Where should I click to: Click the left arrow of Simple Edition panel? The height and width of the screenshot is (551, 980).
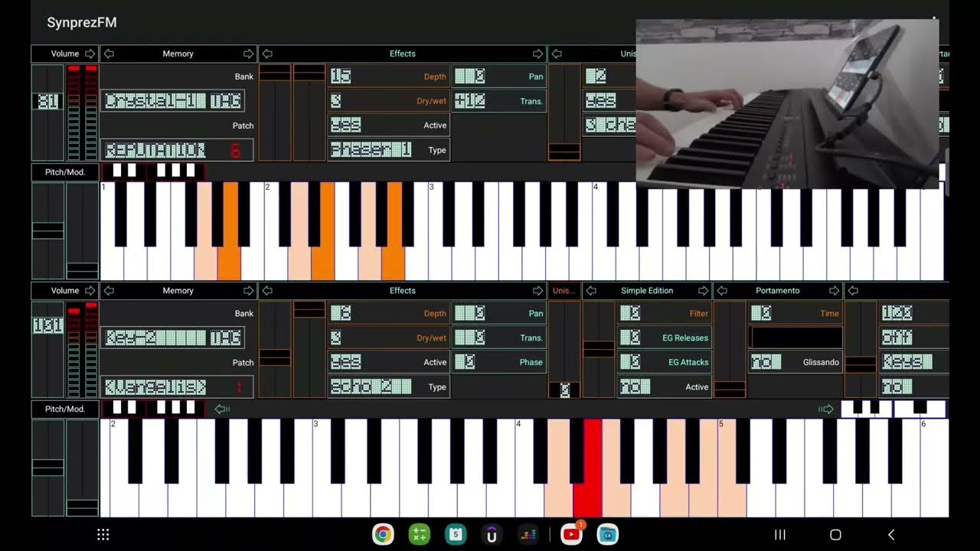coord(591,291)
